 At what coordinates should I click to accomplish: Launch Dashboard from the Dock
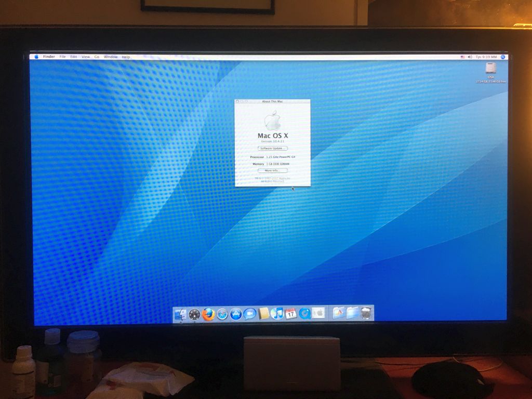(x=194, y=314)
